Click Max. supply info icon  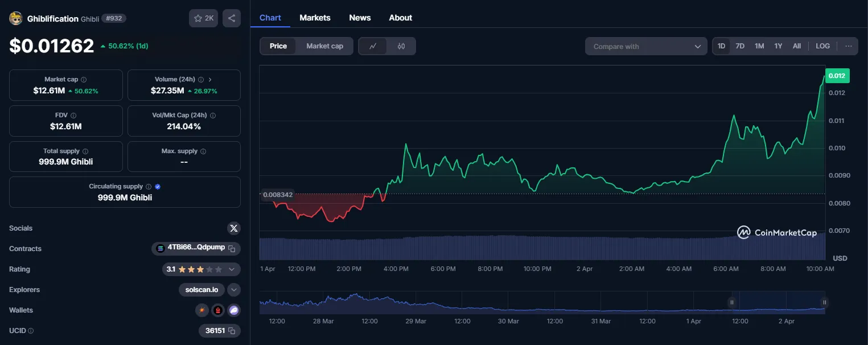point(203,151)
